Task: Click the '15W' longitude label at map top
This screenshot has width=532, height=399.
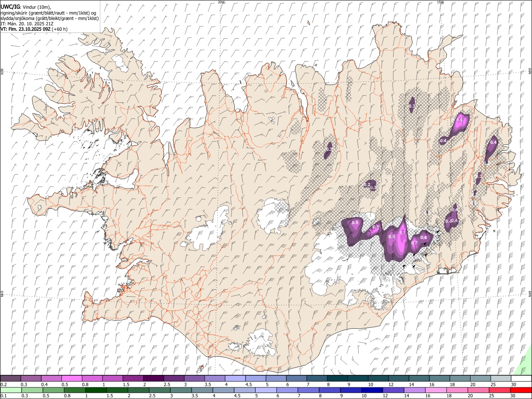Action: (440, 2)
